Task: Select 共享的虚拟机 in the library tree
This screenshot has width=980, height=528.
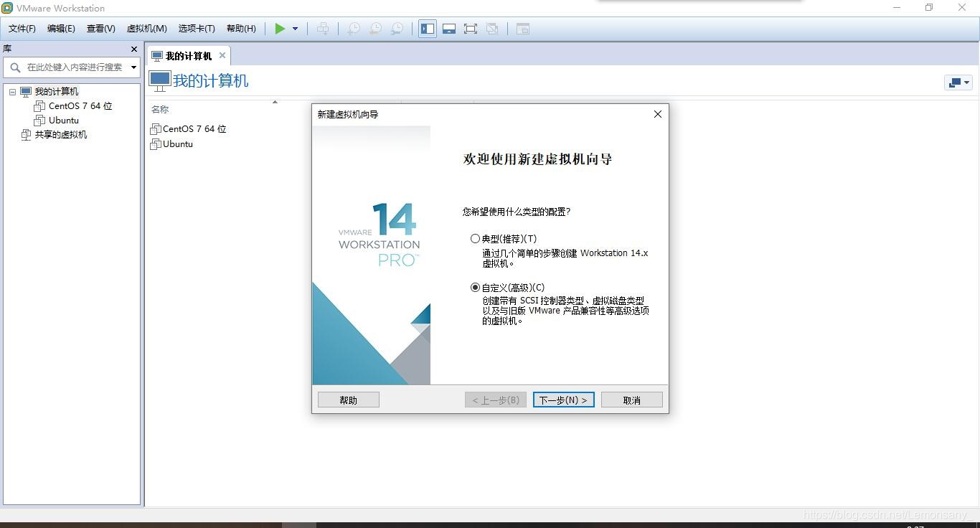Action: pos(61,135)
